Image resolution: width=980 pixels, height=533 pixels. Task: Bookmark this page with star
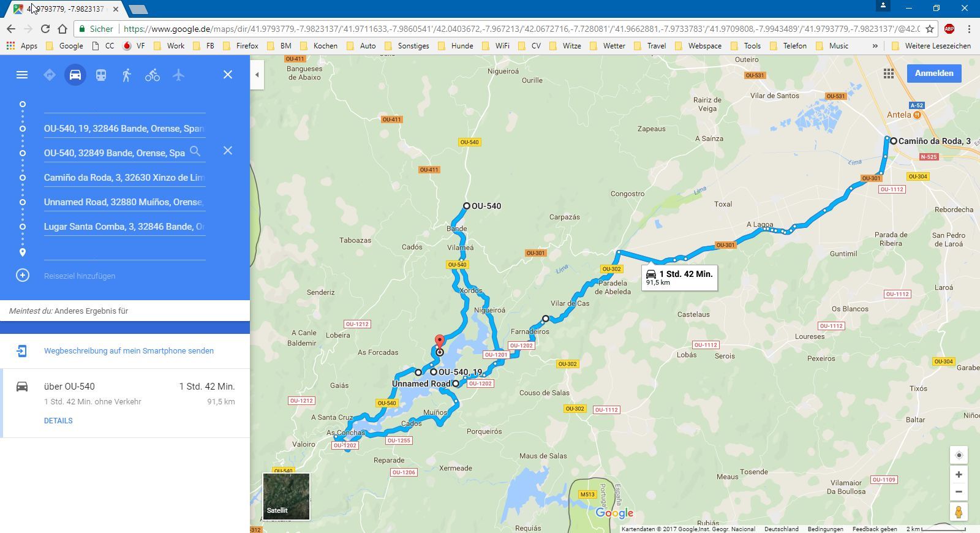point(930,29)
